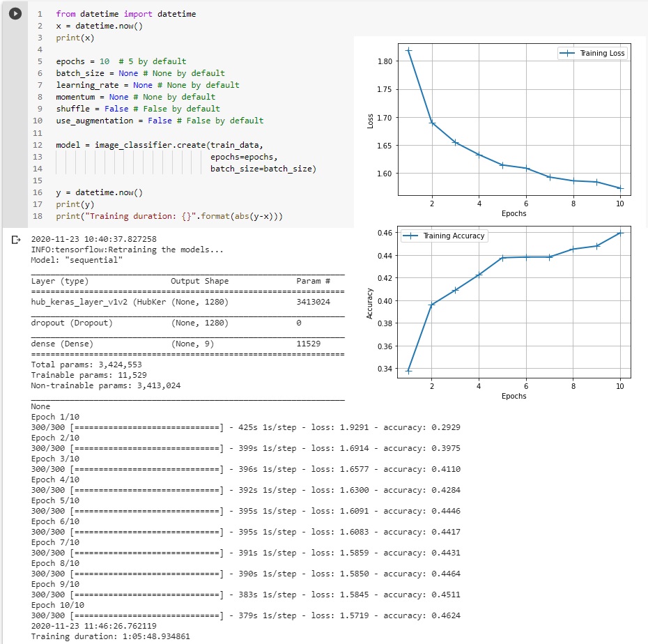Click the end timestamp '2020-11-23 11:46:26.762119'

(x=94, y=626)
